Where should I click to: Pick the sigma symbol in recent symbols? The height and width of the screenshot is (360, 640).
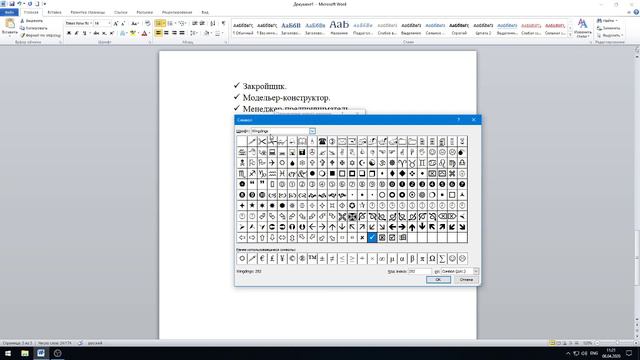(x=442, y=258)
